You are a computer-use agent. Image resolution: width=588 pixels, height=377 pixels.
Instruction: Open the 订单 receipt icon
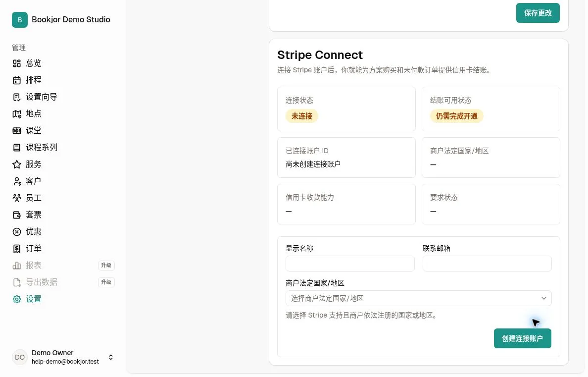pyautogui.click(x=17, y=249)
